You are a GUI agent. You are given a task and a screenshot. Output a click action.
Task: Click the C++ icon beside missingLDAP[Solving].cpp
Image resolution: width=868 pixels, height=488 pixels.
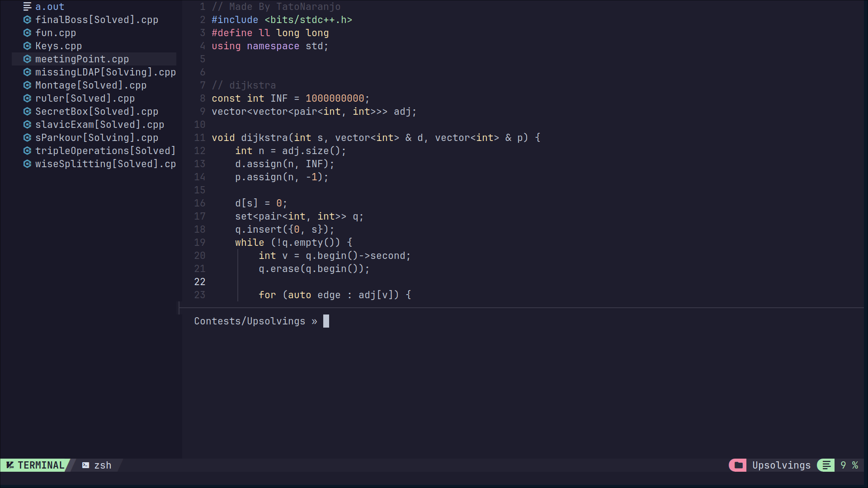(x=27, y=72)
